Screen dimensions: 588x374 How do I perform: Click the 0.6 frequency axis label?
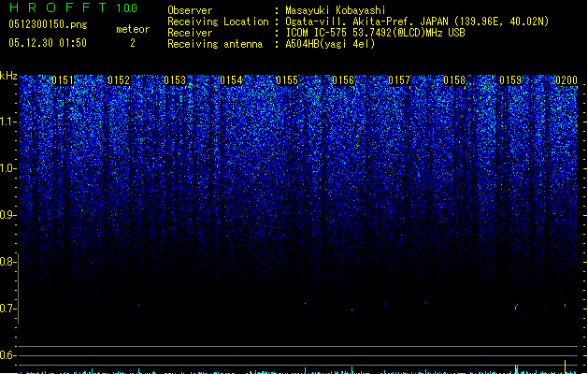(x=7, y=355)
